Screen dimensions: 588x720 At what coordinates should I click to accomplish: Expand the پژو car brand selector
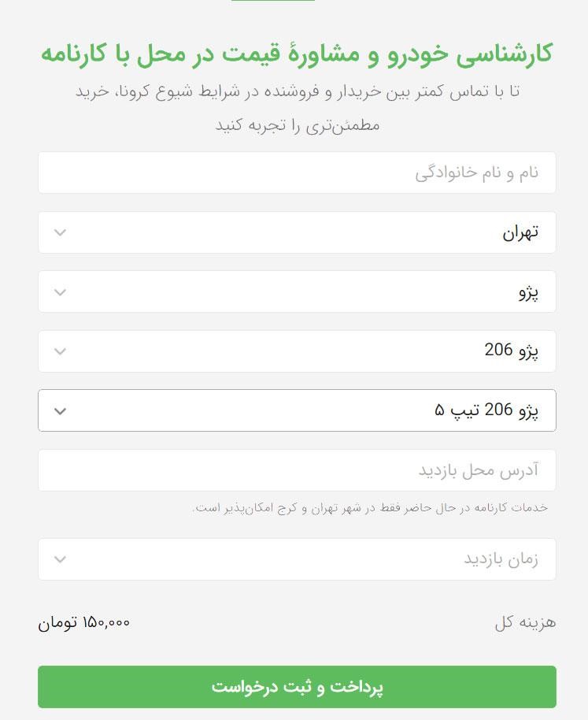click(297, 291)
